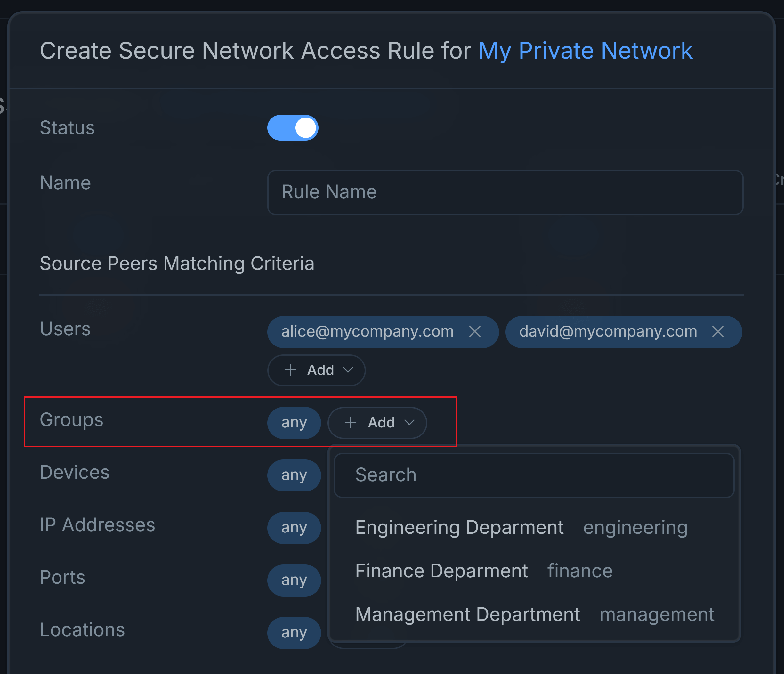Collapse Groups Add dropdown chevron
Viewport: 784px width, 674px height.
pos(409,422)
